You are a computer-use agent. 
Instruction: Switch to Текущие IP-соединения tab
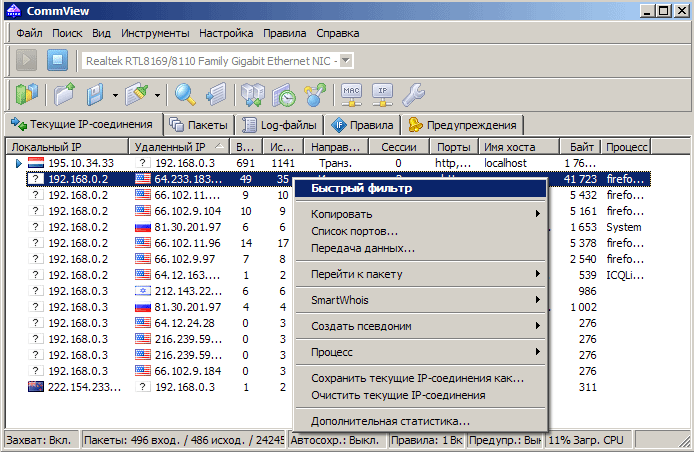(x=83, y=124)
